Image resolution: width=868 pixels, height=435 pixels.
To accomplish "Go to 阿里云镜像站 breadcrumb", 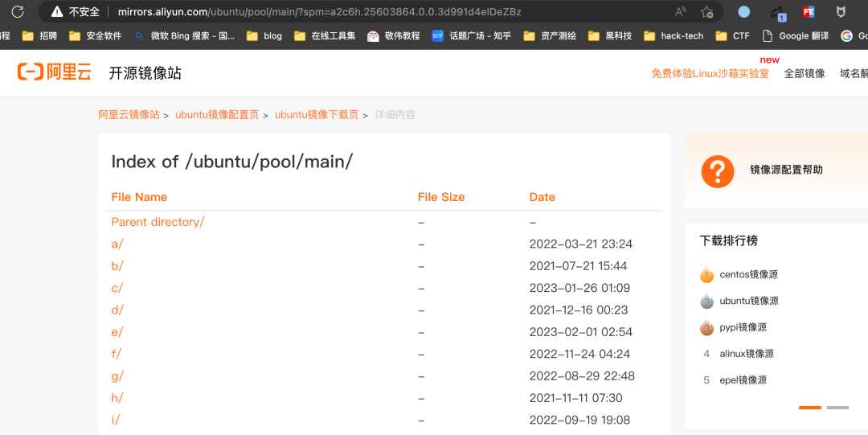I will click(x=129, y=115).
